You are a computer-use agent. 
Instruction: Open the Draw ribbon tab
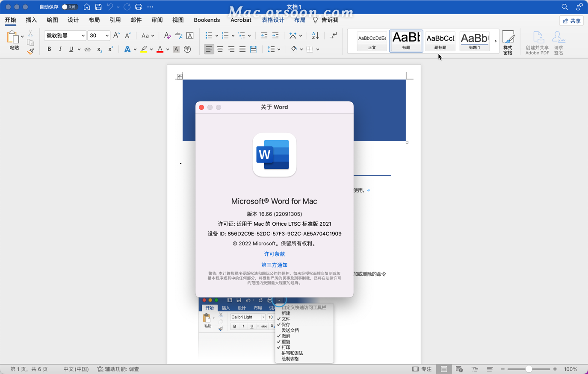(x=52, y=20)
